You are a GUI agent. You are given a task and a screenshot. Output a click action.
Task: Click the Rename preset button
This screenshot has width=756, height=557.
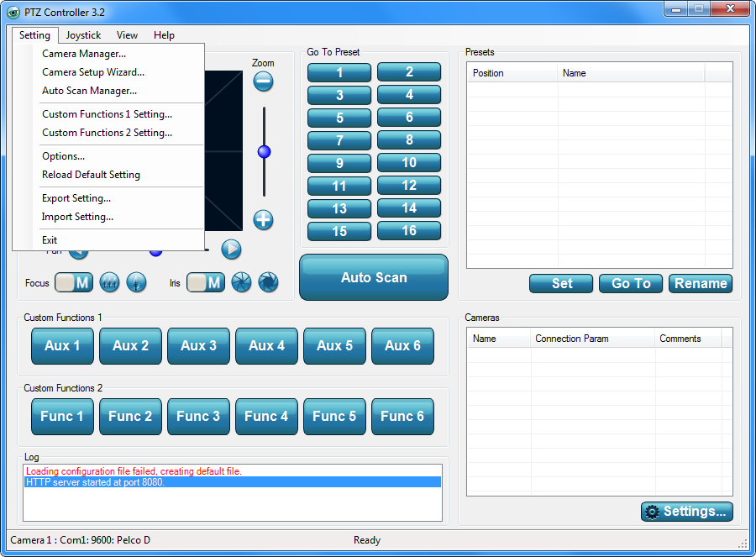click(701, 284)
